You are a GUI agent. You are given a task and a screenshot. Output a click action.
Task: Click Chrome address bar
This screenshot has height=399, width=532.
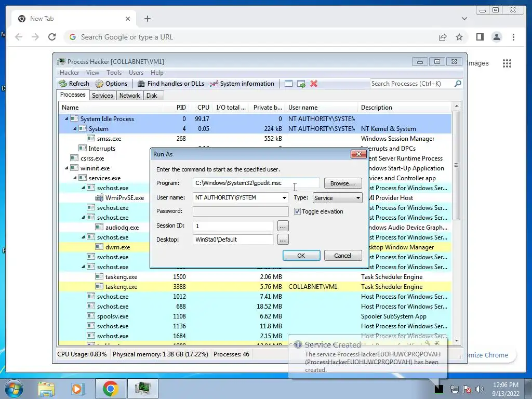click(x=251, y=37)
